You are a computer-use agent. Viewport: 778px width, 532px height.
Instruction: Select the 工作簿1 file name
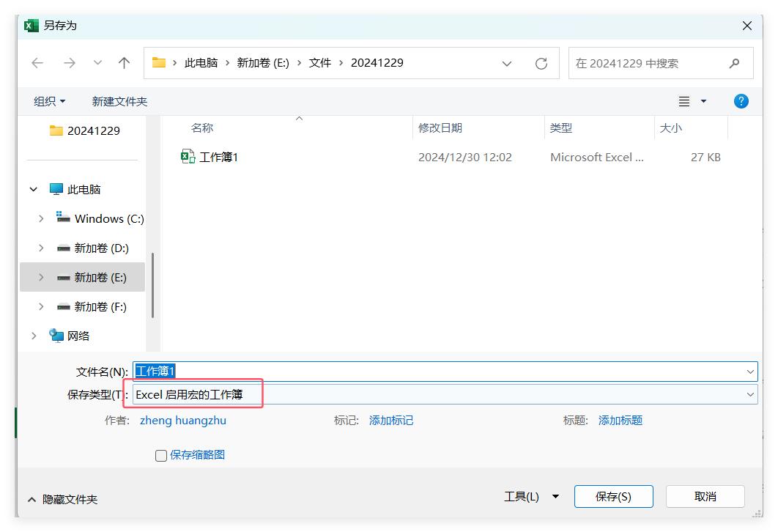(x=219, y=157)
